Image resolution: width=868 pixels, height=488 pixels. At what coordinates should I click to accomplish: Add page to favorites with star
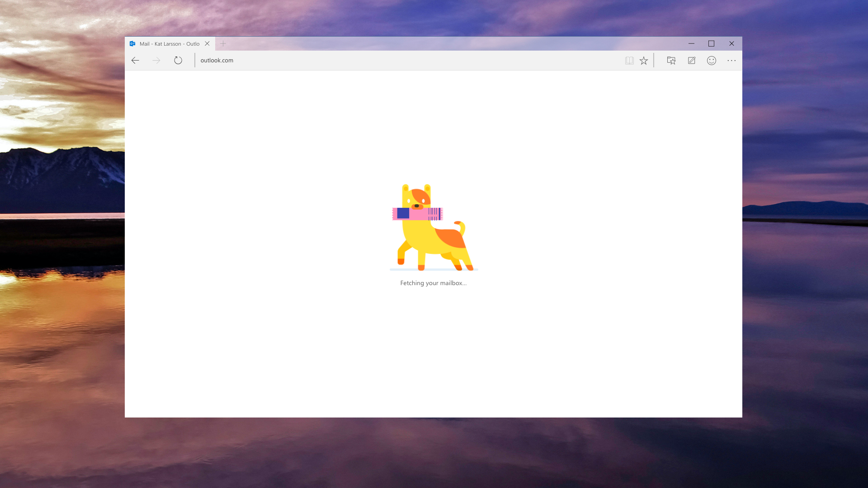644,61
